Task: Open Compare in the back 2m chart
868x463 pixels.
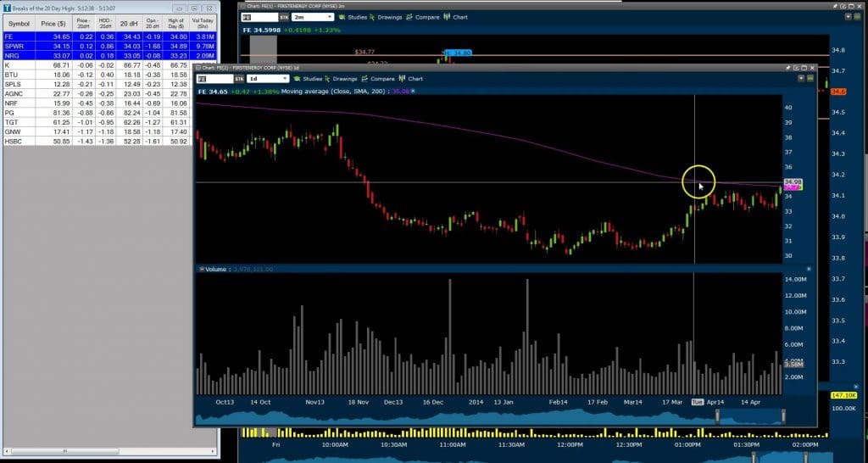Action: pyautogui.click(x=423, y=17)
